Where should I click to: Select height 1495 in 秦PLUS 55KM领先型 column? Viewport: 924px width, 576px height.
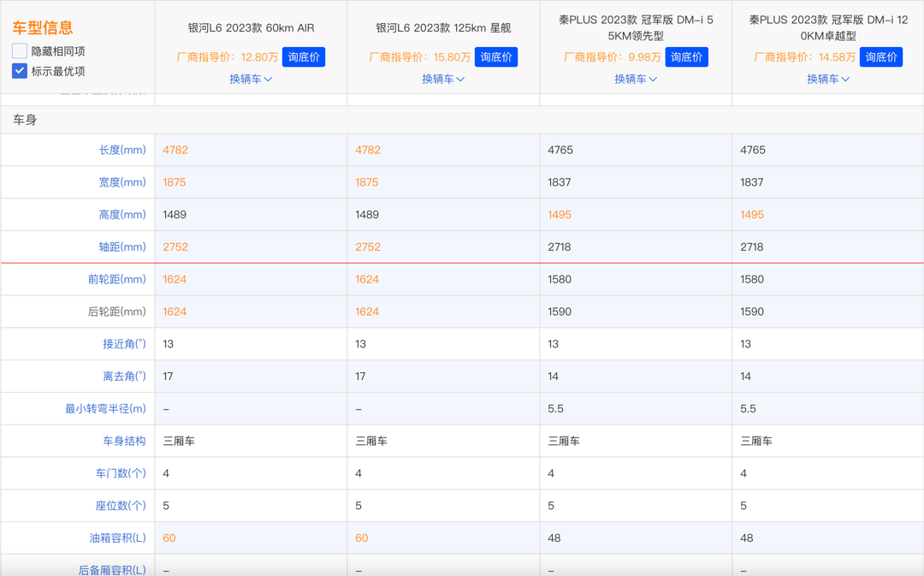tap(560, 215)
